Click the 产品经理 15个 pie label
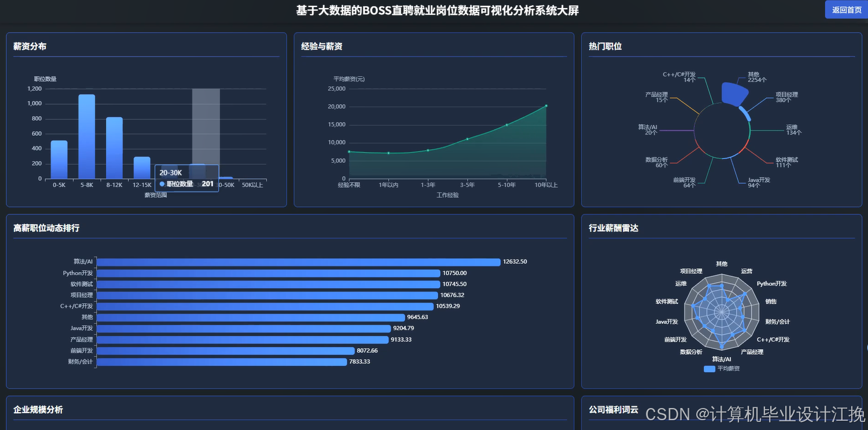The height and width of the screenshot is (430, 868). click(657, 97)
